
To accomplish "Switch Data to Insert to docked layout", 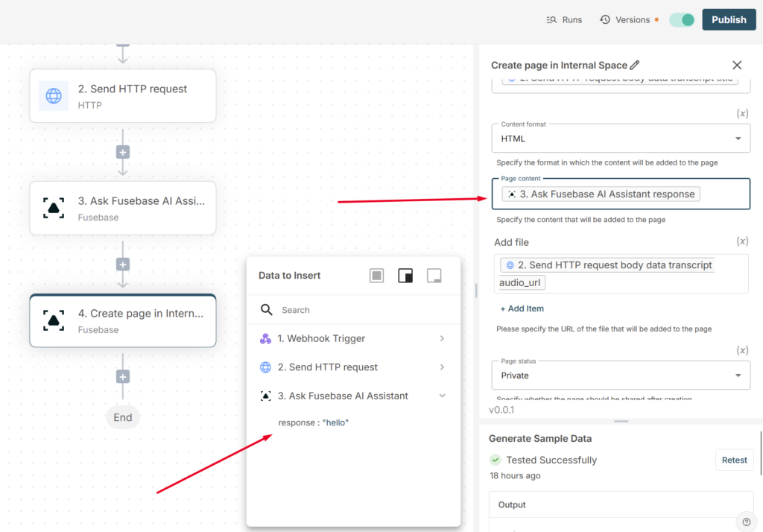I will [x=405, y=276].
